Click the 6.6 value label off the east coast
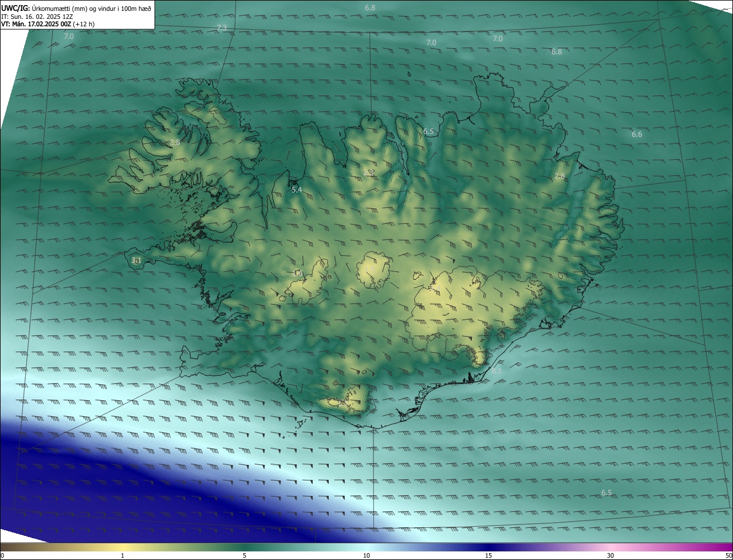Image resolution: width=733 pixels, height=560 pixels. click(x=637, y=135)
